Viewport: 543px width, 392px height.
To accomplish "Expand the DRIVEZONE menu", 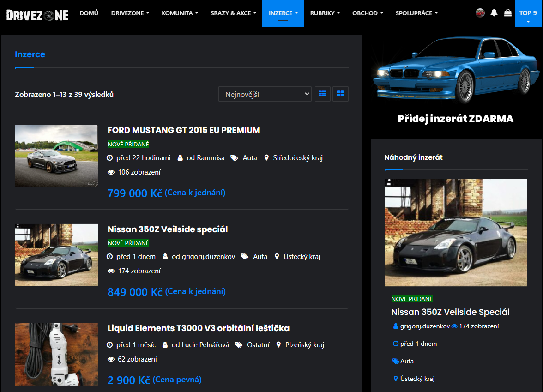I will (130, 13).
